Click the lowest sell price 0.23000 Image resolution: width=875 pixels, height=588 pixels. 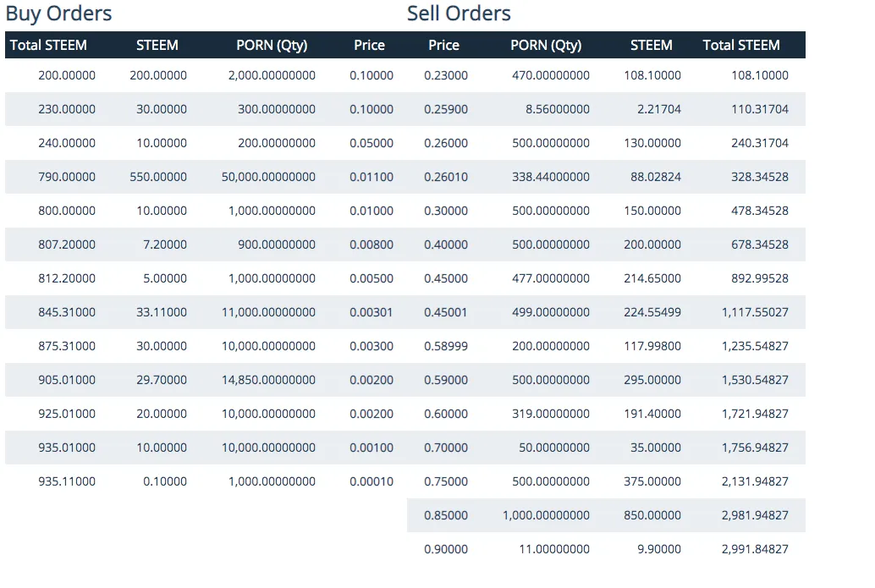tap(446, 75)
